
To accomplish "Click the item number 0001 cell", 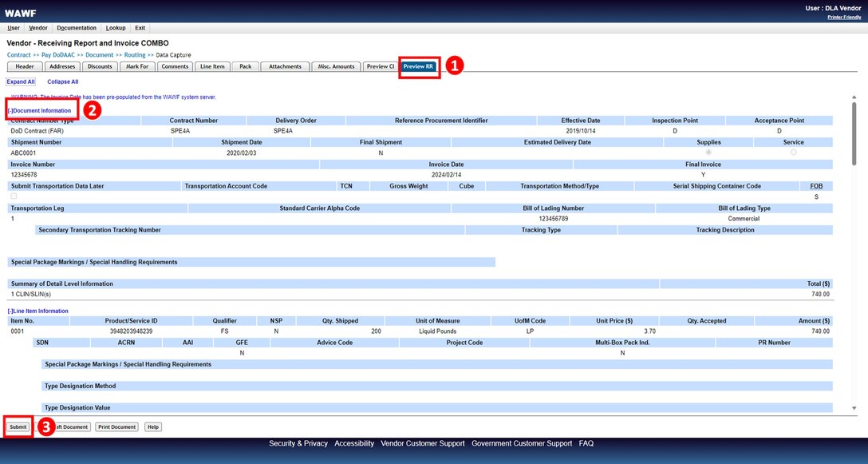I will click(18, 331).
